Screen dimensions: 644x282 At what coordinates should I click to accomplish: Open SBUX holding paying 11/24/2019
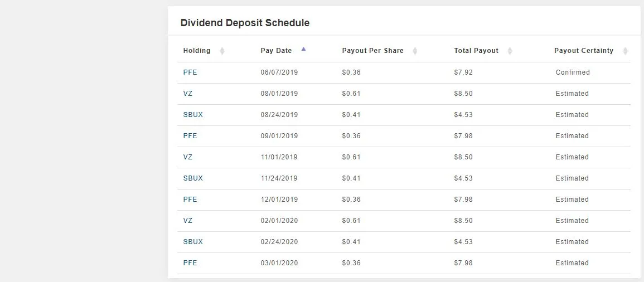coord(193,178)
